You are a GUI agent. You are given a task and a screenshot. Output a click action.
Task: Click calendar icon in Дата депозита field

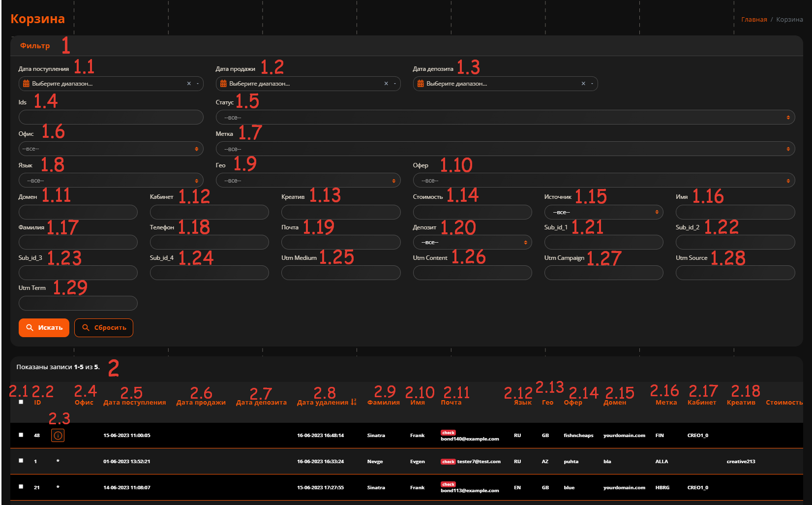pyautogui.click(x=421, y=84)
